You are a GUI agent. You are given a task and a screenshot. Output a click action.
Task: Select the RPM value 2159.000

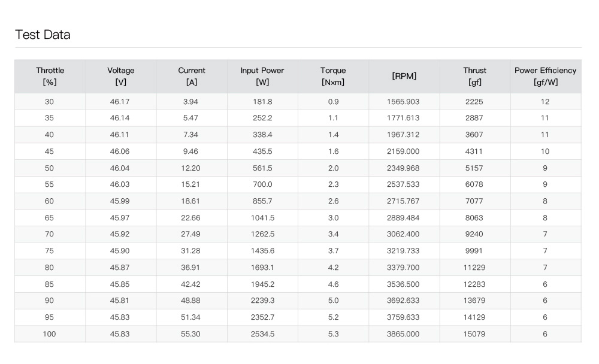pos(403,151)
